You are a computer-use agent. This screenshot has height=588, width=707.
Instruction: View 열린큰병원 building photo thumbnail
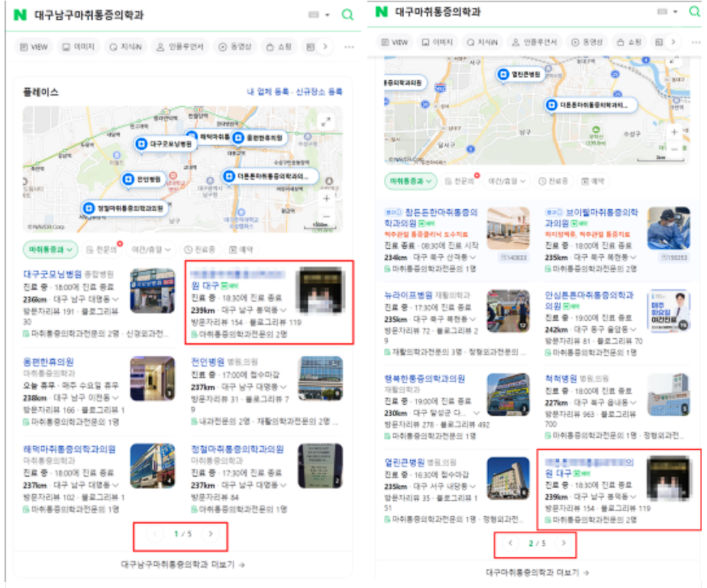pos(508,479)
